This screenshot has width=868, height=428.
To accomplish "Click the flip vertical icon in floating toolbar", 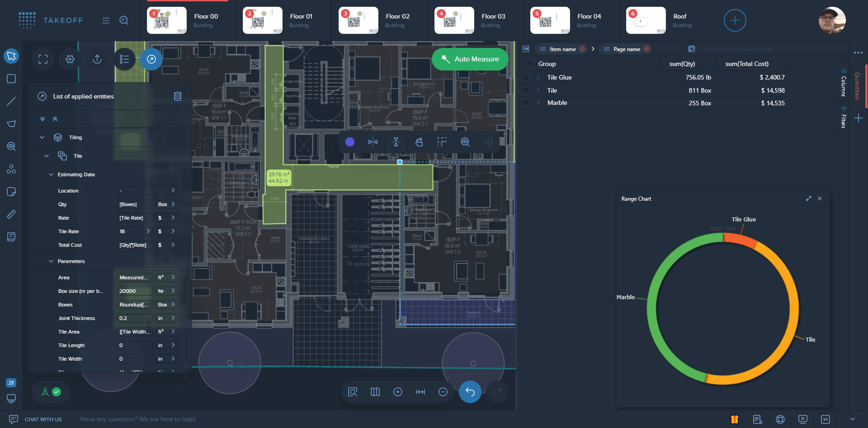I will [x=396, y=142].
